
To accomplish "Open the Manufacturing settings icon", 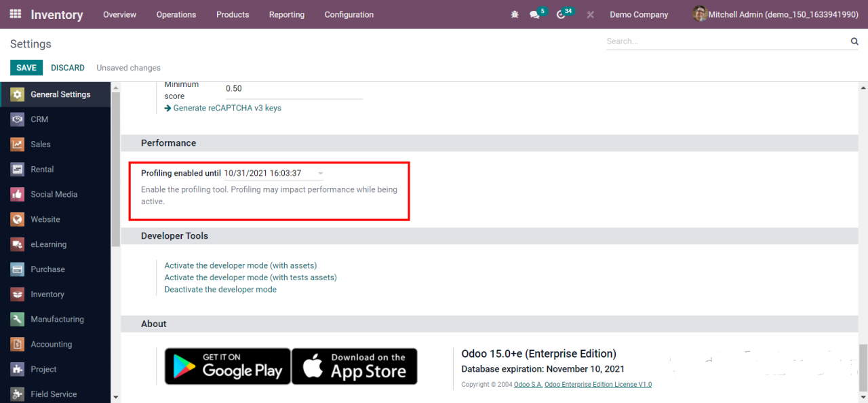I will pyautogui.click(x=18, y=319).
